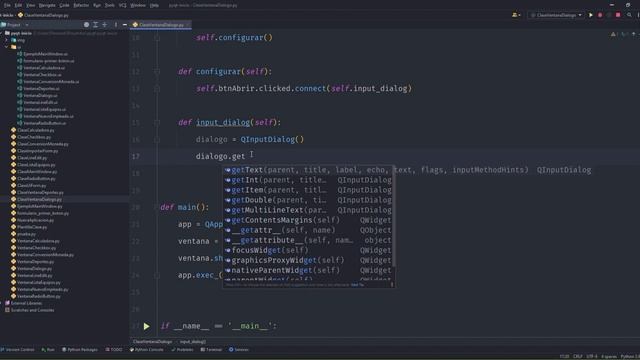Image resolution: width=640 pixels, height=360 pixels.
Task: Run the current configuration with green play icon
Action: pos(591,15)
